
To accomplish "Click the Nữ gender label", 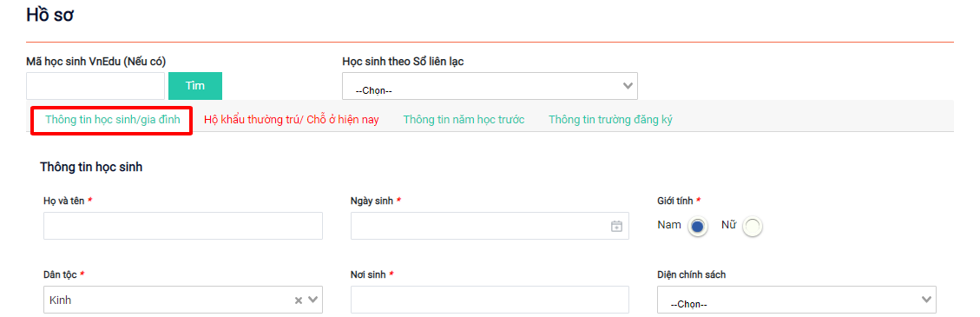I will tap(728, 225).
